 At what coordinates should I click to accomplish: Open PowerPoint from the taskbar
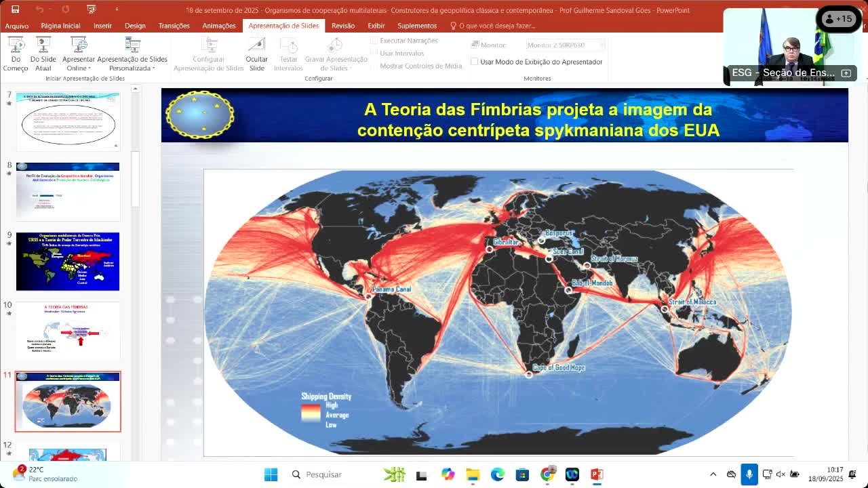[x=597, y=474]
